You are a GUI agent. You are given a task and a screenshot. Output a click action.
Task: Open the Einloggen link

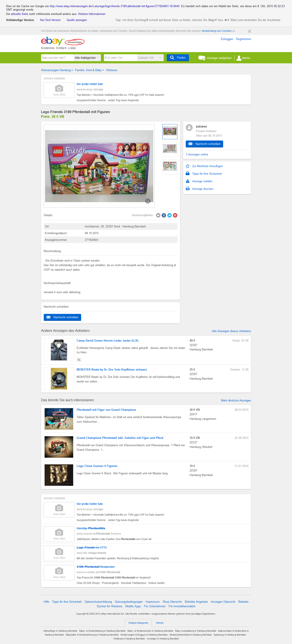(227, 39)
